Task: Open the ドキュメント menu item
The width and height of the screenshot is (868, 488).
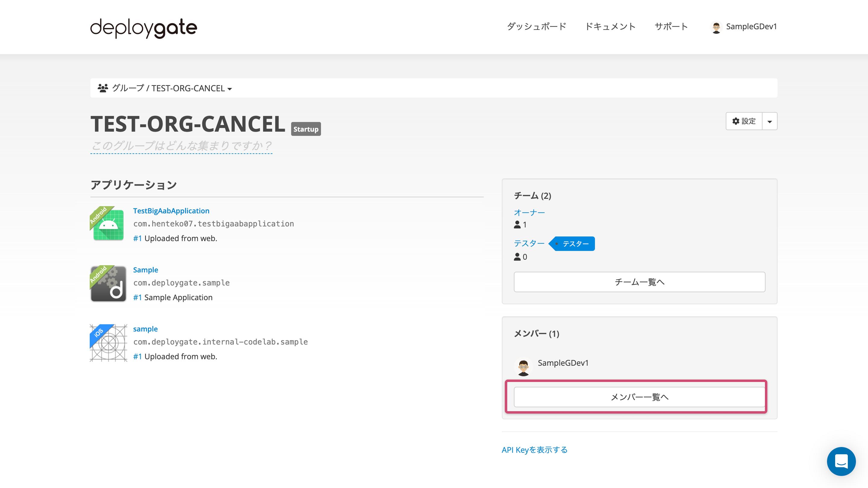Action: click(610, 27)
